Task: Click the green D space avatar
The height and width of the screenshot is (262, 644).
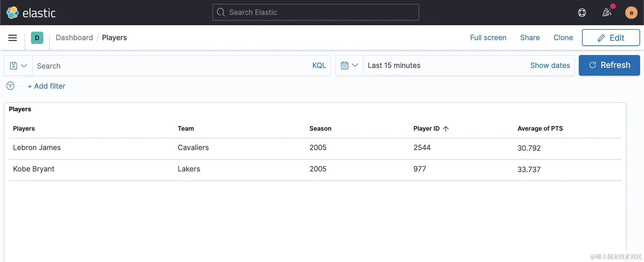Action: (x=37, y=38)
